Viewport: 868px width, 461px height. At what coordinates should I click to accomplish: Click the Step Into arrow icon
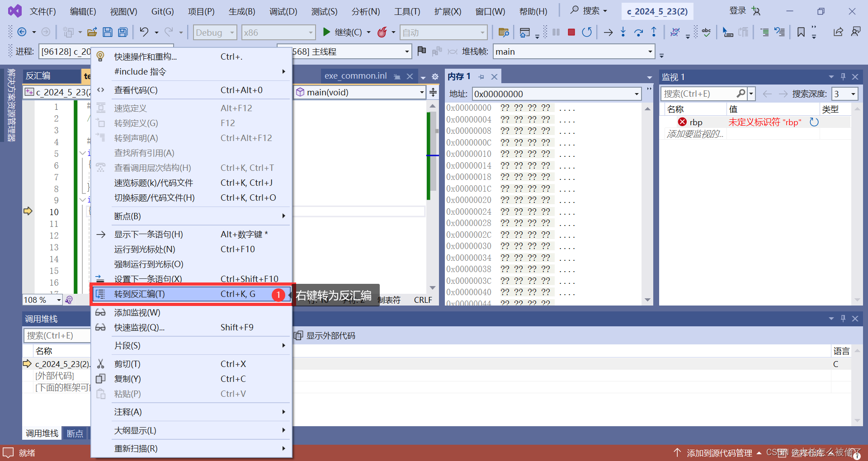(623, 32)
